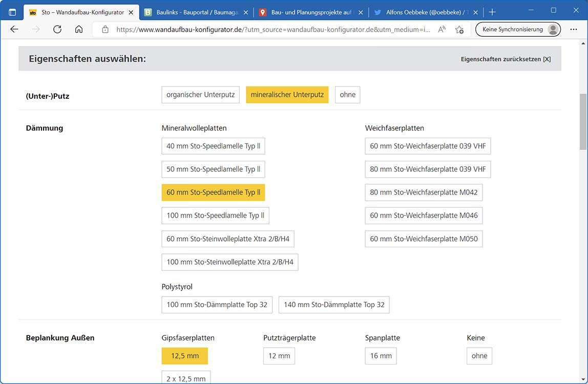This screenshot has height=384, width=588.
Task: Choose ohne for Unter-Putz
Action: (x=348, y=95)
